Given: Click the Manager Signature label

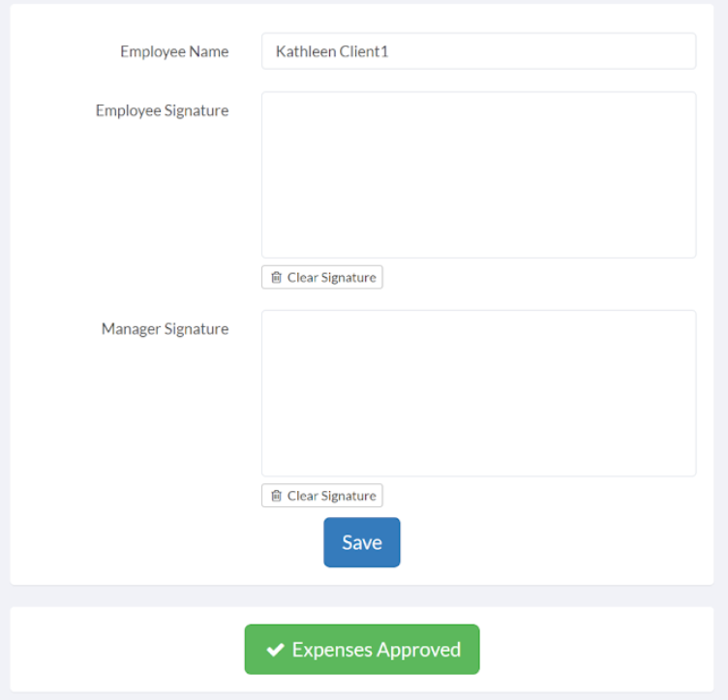Looking at the screenshot, I should coord(165,329).
